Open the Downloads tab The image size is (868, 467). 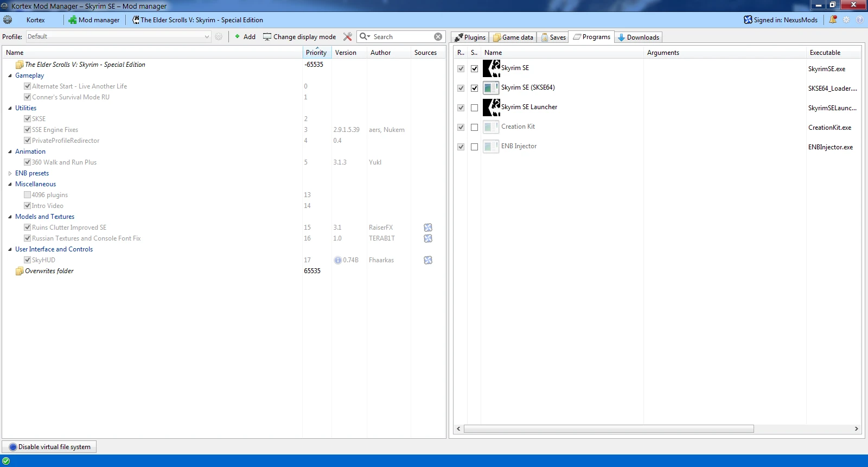click(x=638, y=37)
